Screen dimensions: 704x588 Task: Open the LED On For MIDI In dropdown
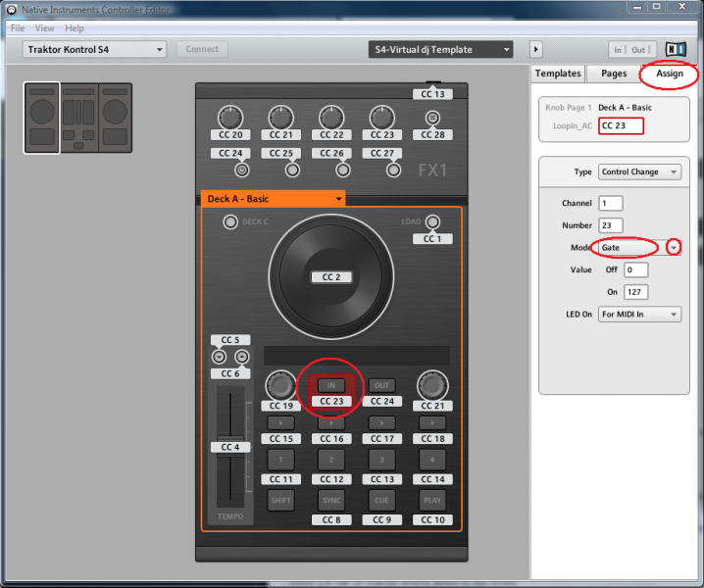639,315
